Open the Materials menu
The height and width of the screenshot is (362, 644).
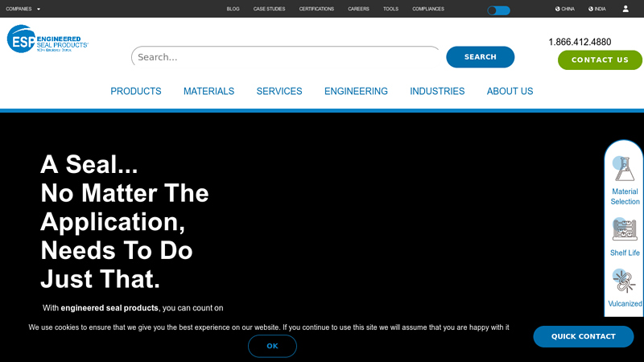coord(208,92)
